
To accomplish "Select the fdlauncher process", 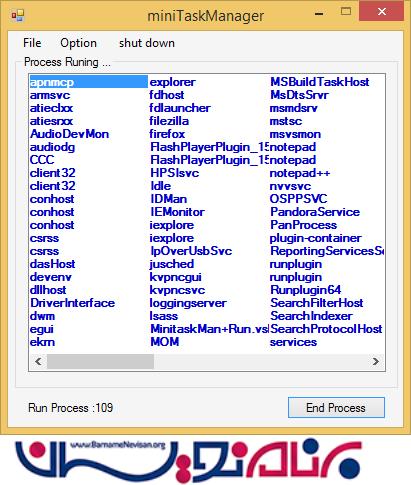I will pos(180,108).
